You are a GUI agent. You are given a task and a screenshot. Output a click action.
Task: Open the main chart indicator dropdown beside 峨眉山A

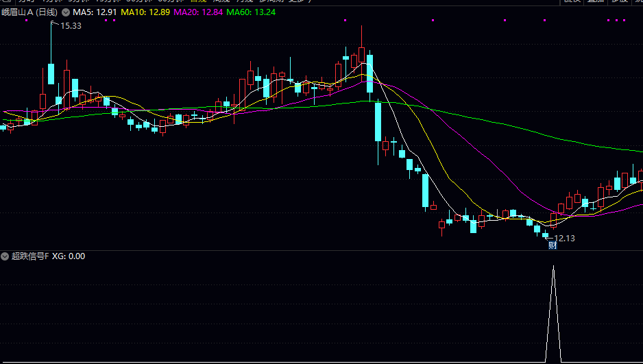point(66,12)
